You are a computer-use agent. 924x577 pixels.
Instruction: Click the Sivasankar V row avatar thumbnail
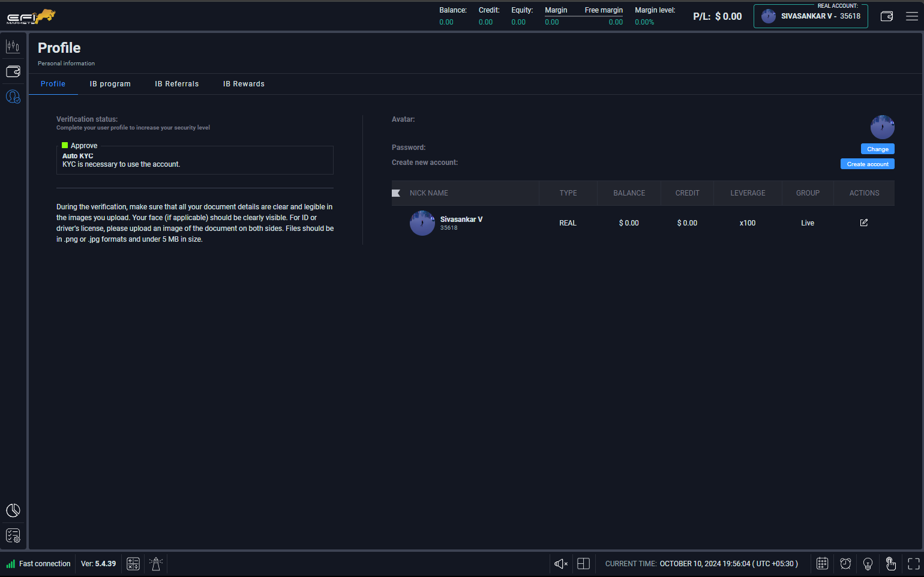pyautogui.click(x=422, y=223)
